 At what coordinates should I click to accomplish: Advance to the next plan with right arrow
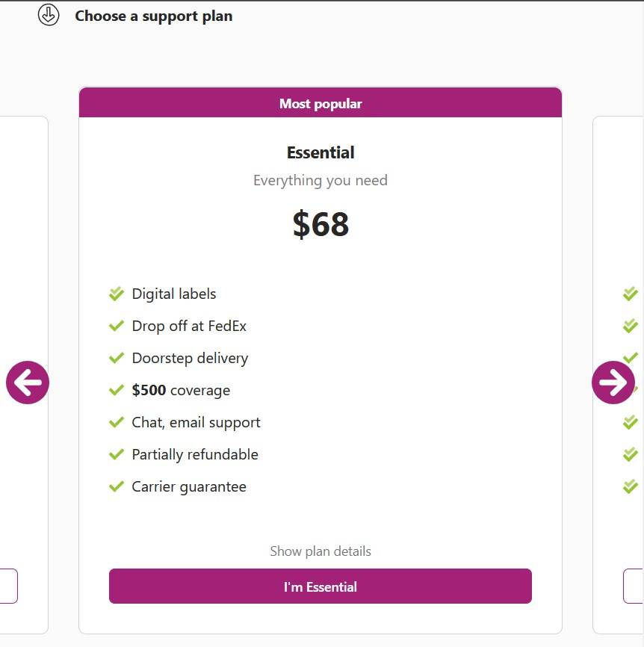(x=613, y=383)
